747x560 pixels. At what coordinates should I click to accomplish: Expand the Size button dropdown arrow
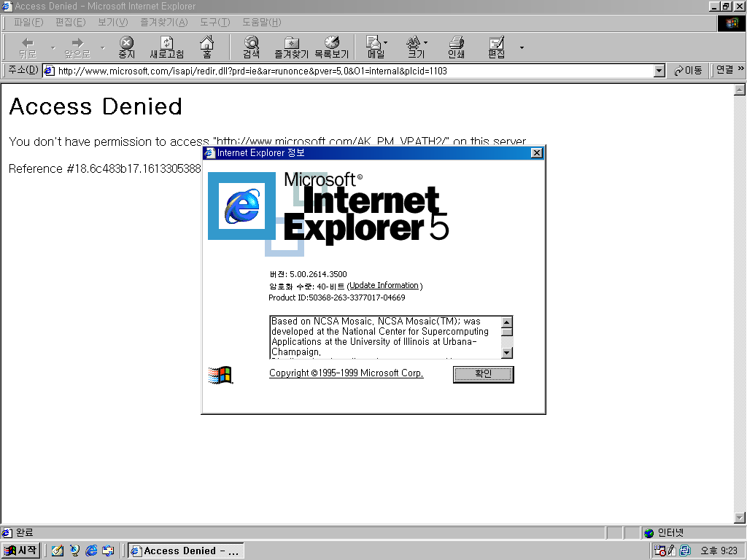425,42
